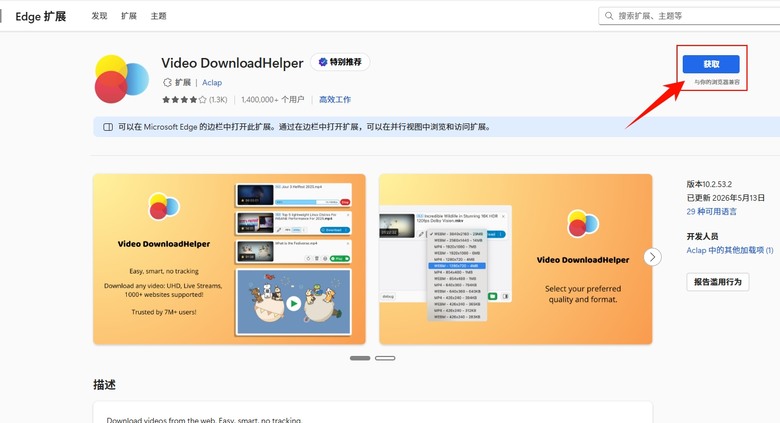Click the 已更新 update date text
The height and width of the screenshot is (423, 780).
(726, 198)
